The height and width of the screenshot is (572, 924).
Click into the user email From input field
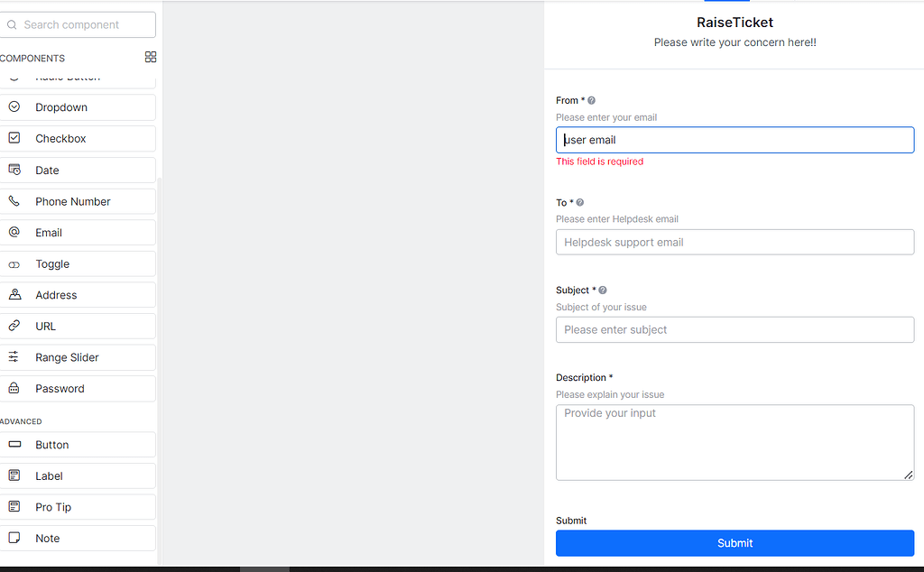tap(735, 140)
